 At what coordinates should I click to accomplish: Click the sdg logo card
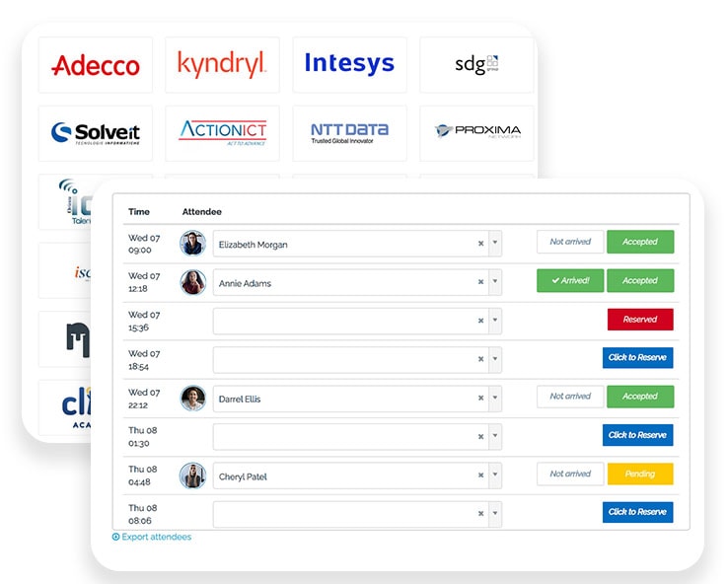click(x=476, y=65)
